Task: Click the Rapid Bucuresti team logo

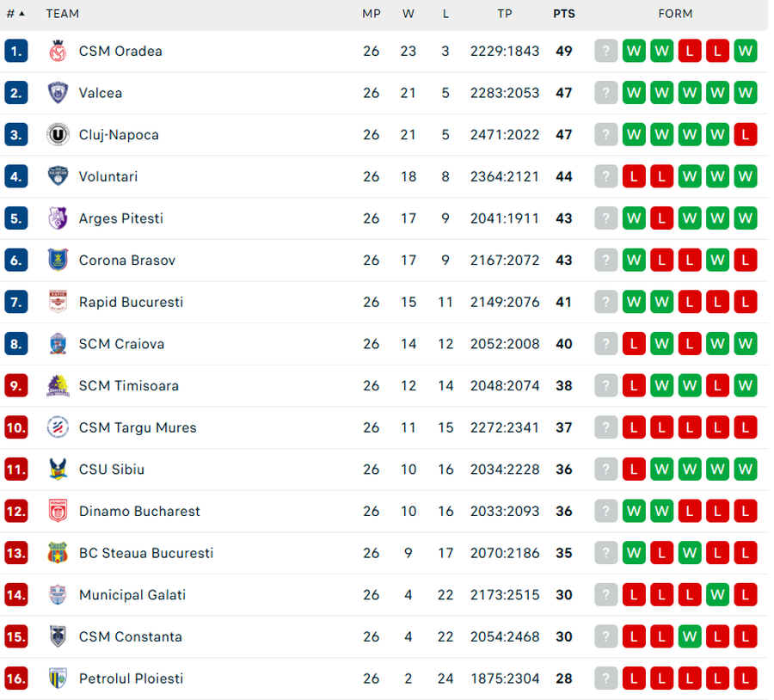Action: tap(58, 302)
